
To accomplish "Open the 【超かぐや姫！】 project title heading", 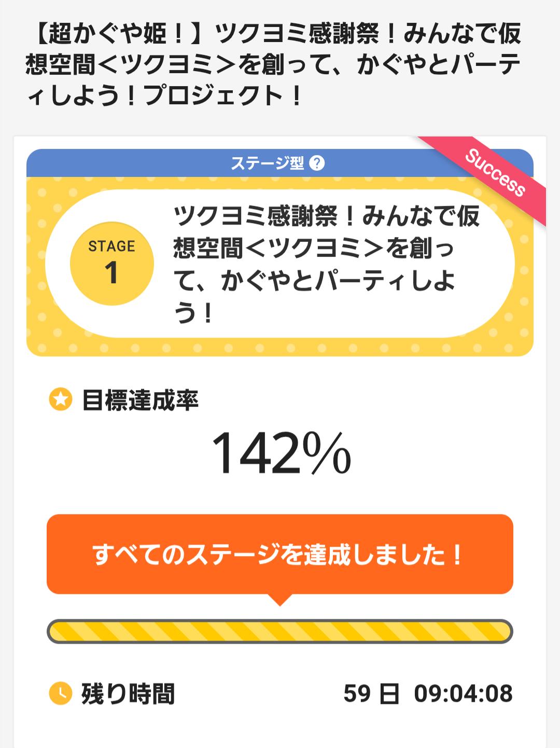I will tap(273, 65).
